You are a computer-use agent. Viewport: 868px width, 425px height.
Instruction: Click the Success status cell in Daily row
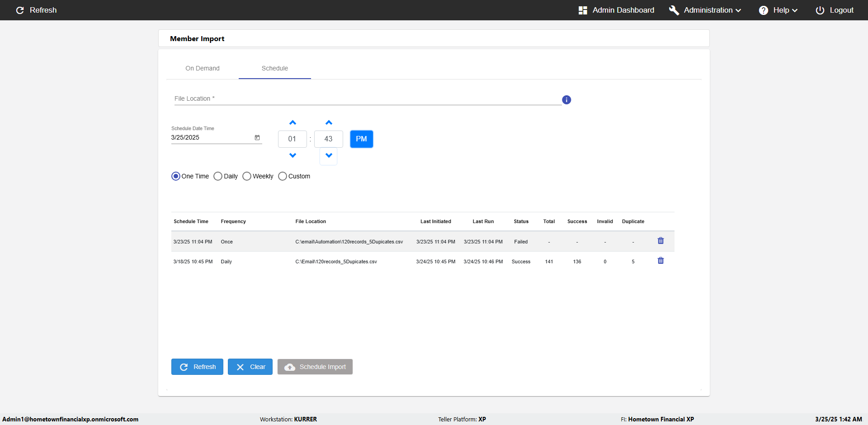tap(521, 262)
